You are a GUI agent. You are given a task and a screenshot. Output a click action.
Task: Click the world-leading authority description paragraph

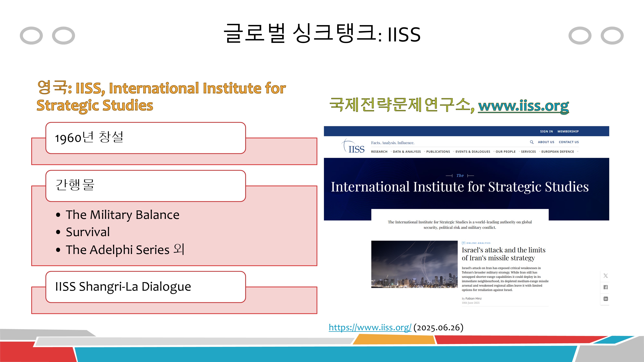[x=459, y=225]
